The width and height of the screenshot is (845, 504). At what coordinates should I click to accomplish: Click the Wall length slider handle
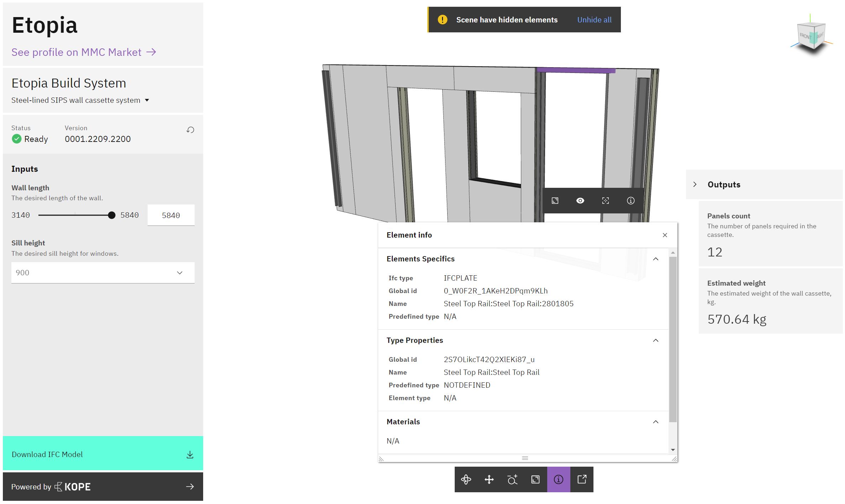pos(111,215)
